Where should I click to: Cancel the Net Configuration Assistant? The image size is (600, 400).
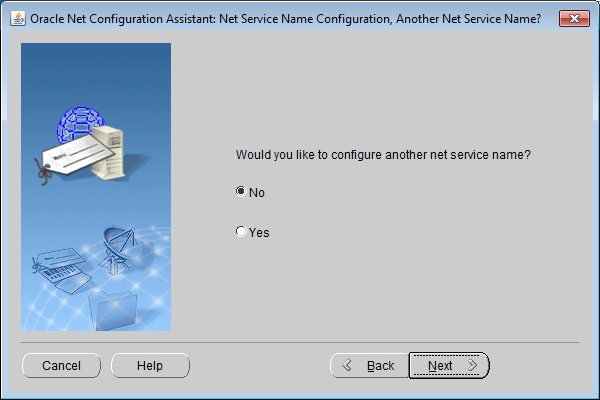coord(62,366)
